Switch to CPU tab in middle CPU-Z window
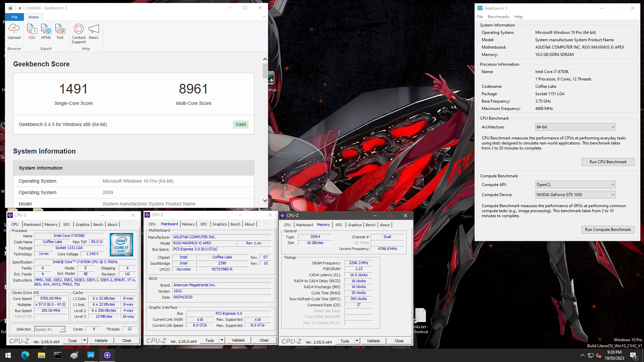644x362 pixels. [x=152, y=224]
